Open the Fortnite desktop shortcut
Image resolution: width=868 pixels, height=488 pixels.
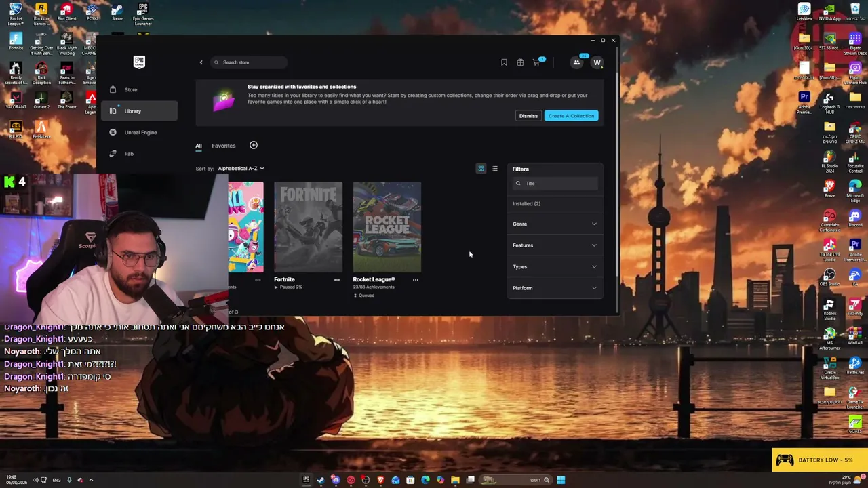[x=16, y=42]
